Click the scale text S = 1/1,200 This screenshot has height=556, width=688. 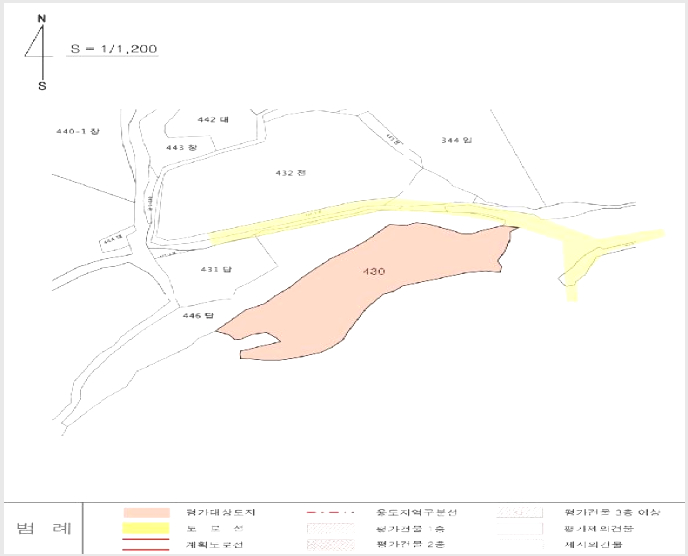point(114,49)
